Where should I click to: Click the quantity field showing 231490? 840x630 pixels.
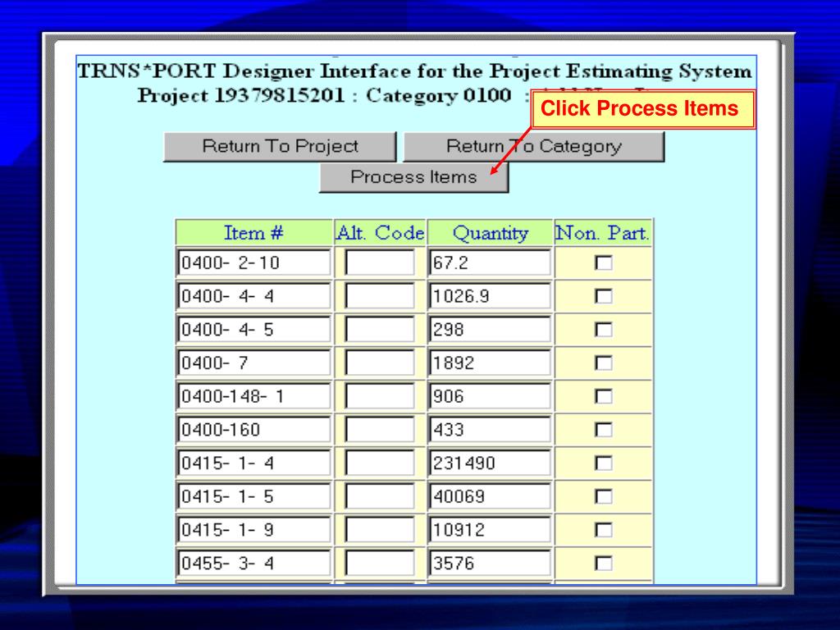pos(490,463)
